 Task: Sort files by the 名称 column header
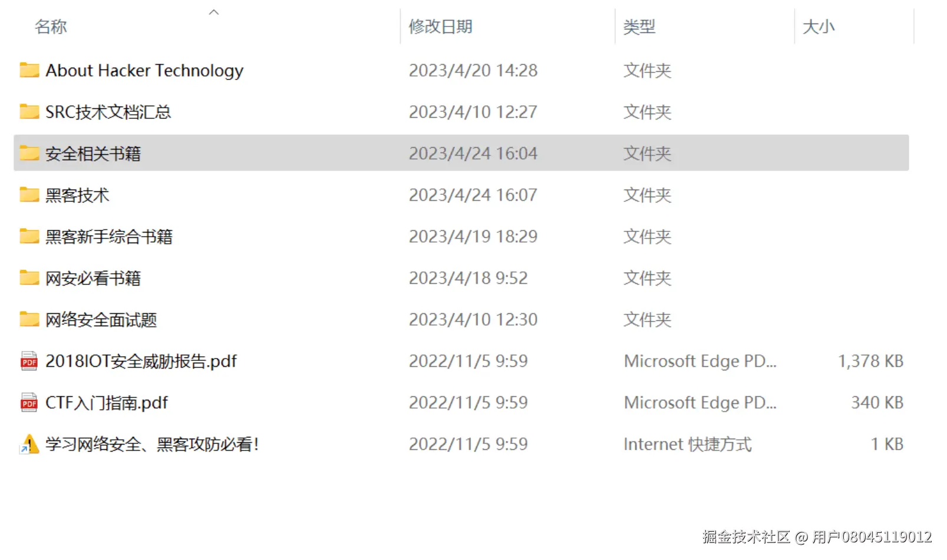click(51, 27)
